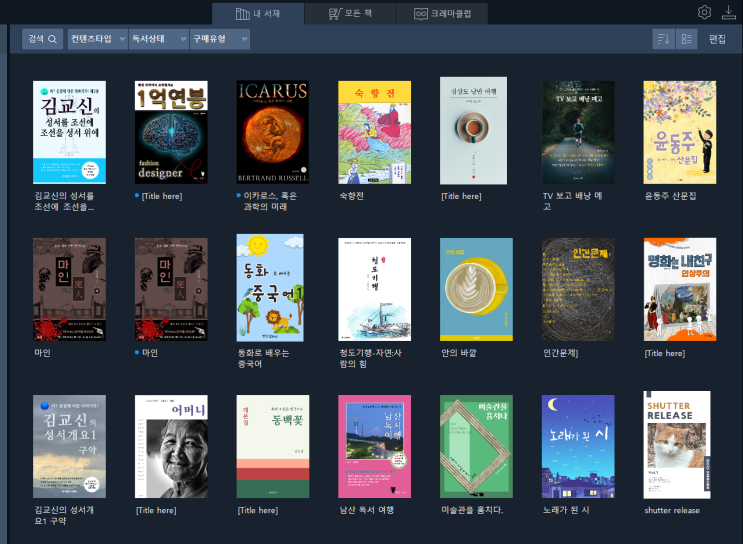Open the 동백꽃 book cover

[272, 446]
